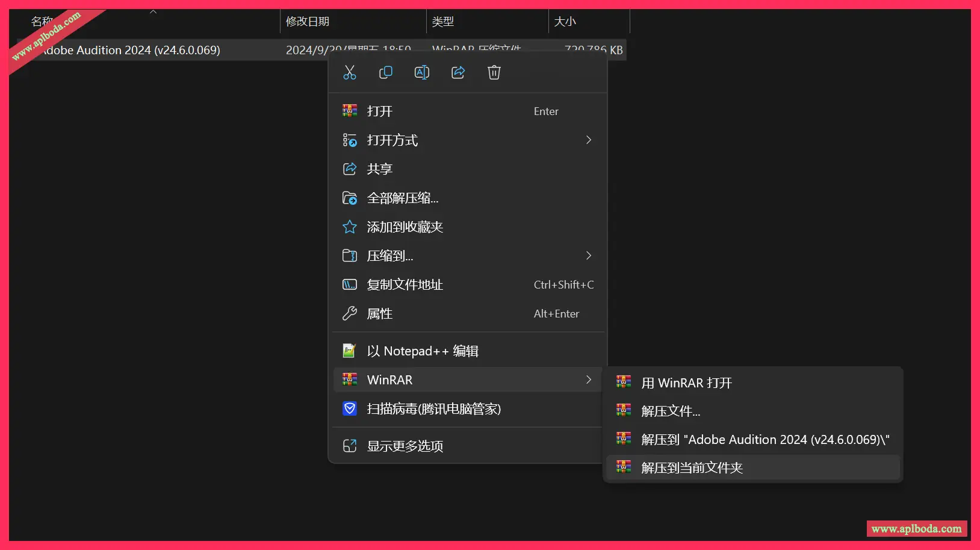Image resolution: width=980 pixels, height=550 pixels.
Task: Click the star icon for 添加到收藏夹
Action: click(350, 227)
